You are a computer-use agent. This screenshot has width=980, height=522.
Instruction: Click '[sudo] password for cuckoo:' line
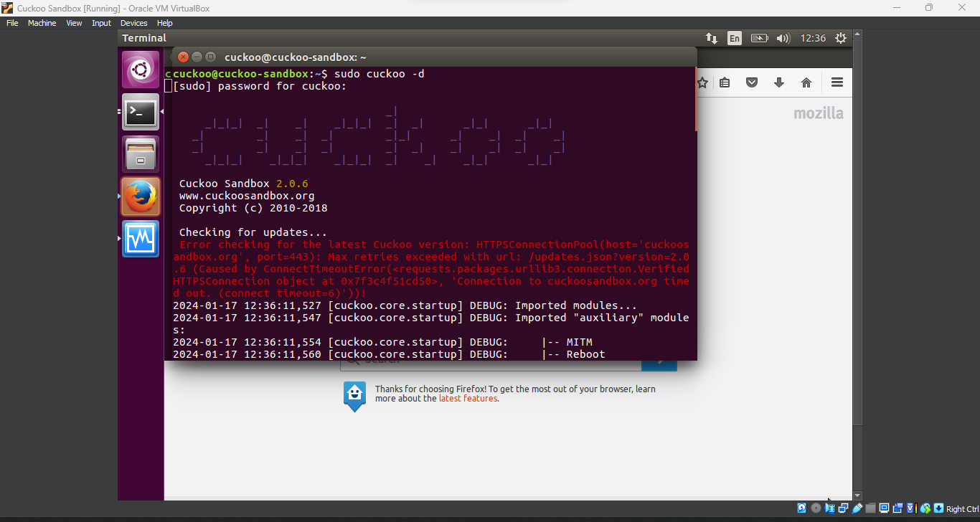260,86
